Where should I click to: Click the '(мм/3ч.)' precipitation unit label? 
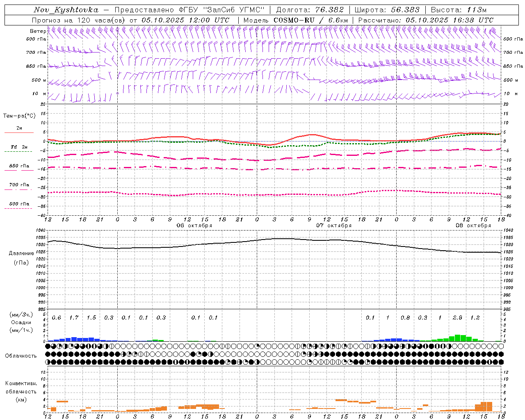pos(21,315)
